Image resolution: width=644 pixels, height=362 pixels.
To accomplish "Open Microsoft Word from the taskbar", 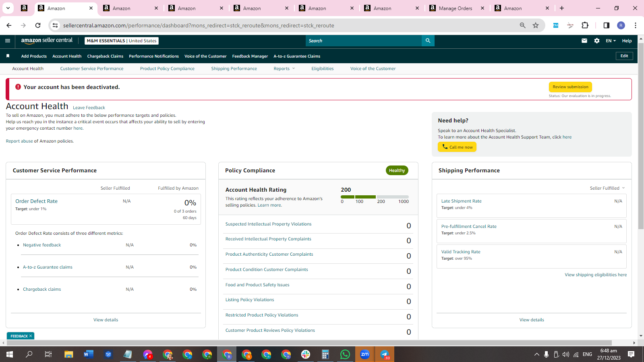I will [89, 354].
